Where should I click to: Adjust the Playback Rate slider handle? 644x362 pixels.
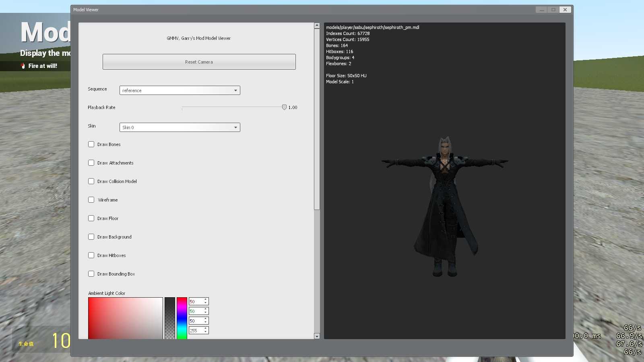coord(284,107)
